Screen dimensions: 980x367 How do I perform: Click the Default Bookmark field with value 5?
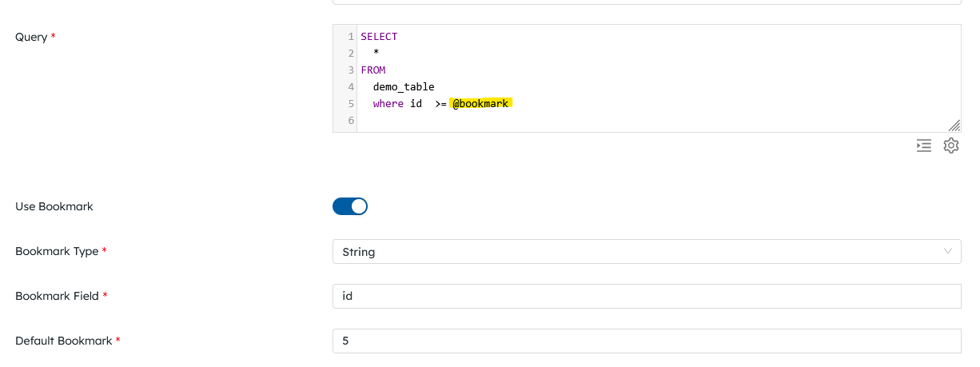[x=646, y=341]
